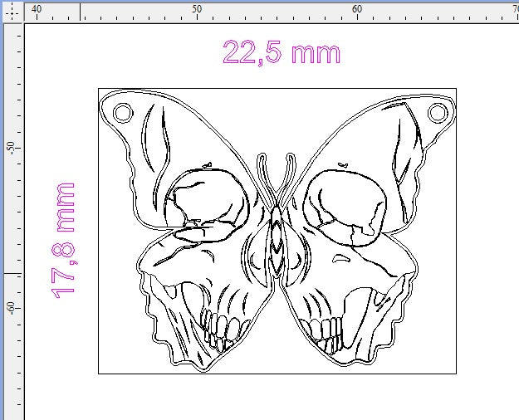Select the right skull's eye socket outline
Screen dimensions: 519x420
(x=345, y=208)
